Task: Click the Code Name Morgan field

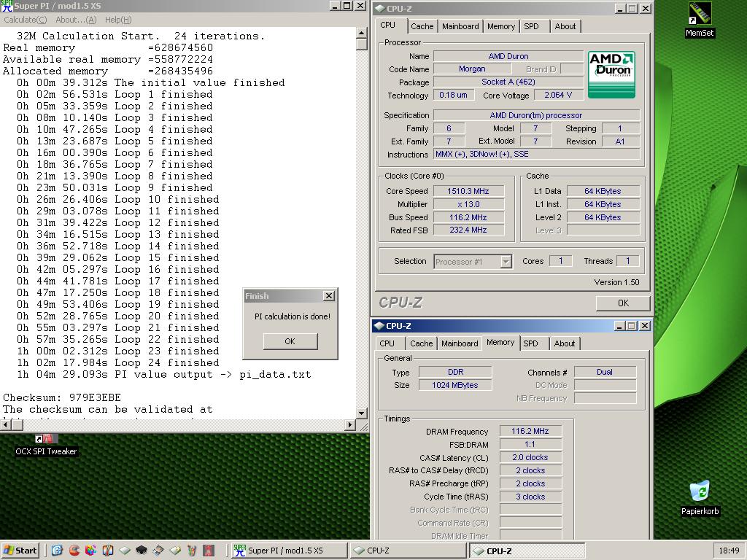Action: [472, 69]
